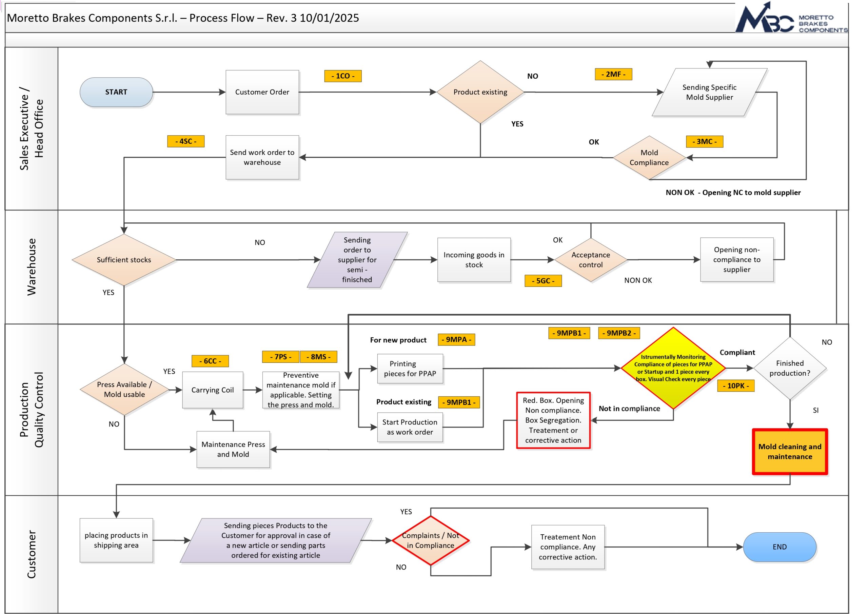This screenshot has height=614, width=868.
Task: Select 'Sending Specific Mold Supplier' parallelogram
Action: pos(709,92)
